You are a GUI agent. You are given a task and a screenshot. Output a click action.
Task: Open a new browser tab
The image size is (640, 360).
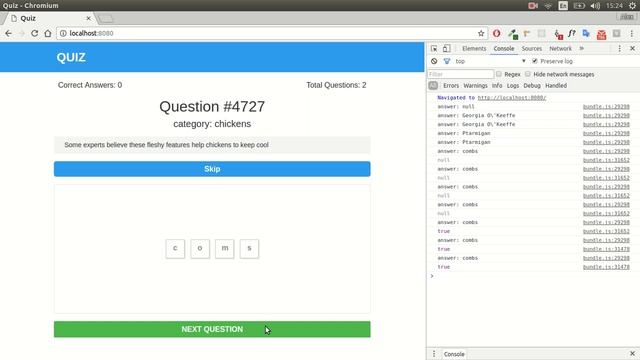pos(105,19)
